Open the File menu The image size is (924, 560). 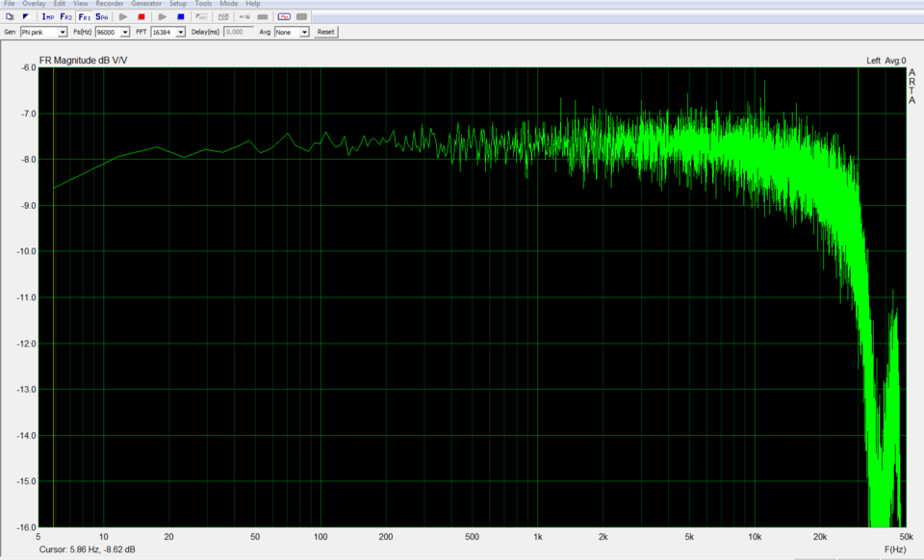pyautogui.click(x=10, y=4)
